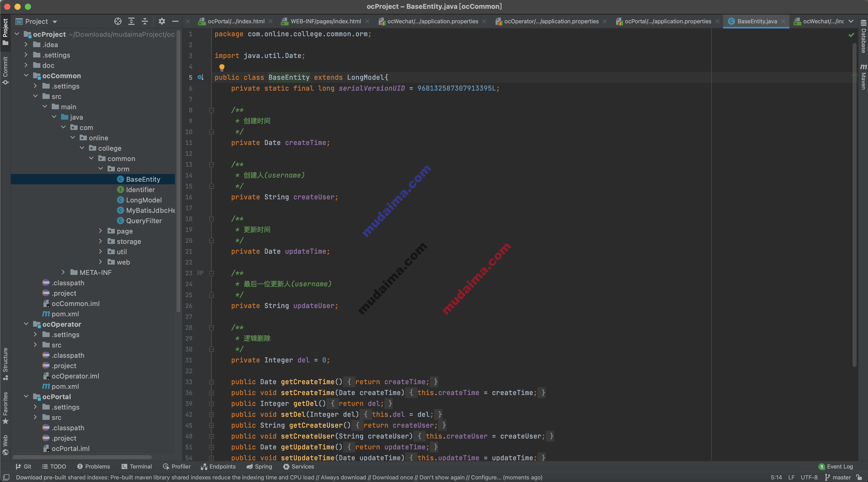Screen dimensions: 868x482
Task: Click the master git branch widget
Action: coord(838,477)
